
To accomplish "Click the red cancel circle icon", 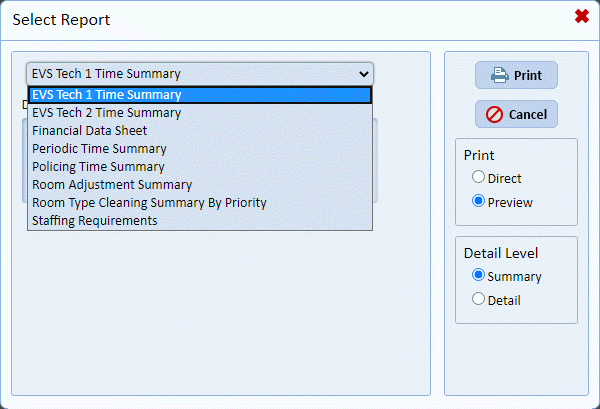I will click(x=494, y=115).
